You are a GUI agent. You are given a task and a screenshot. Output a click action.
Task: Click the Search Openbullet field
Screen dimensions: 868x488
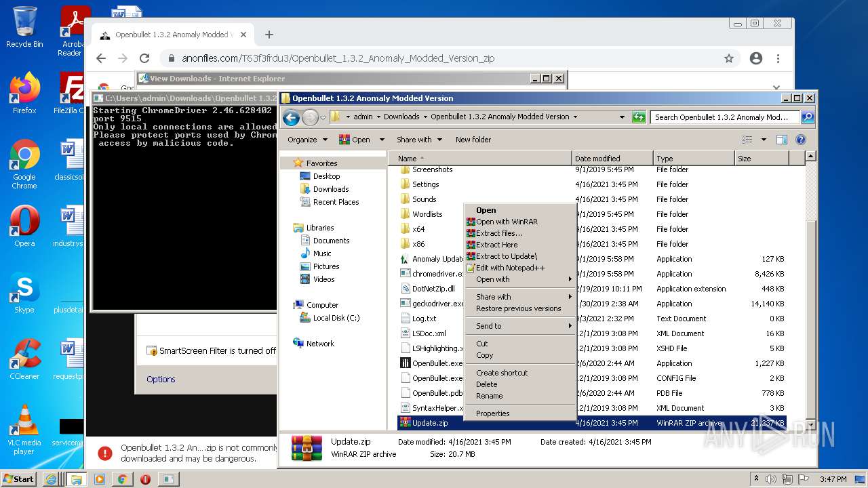(x=725, y=117)
